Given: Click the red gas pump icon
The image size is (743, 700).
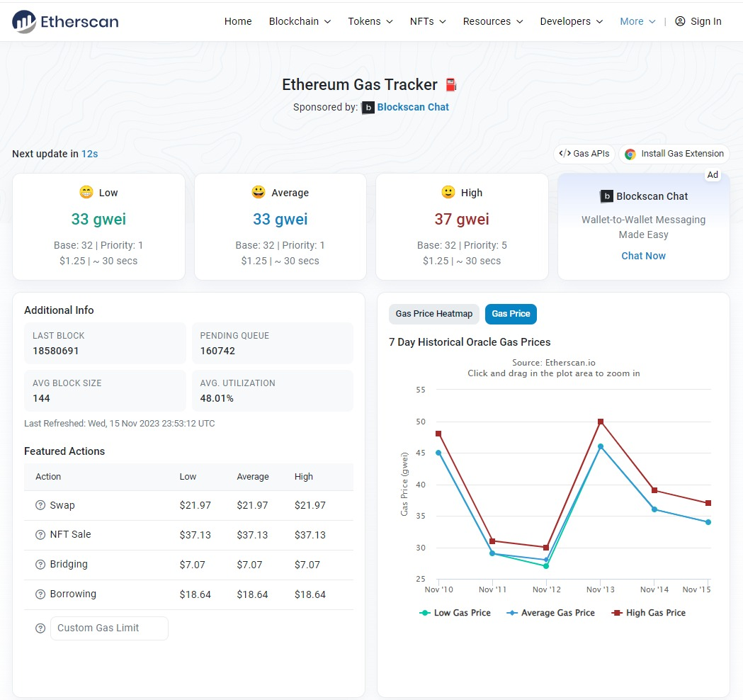Looking at the screenshot, I should pos(450,85).
